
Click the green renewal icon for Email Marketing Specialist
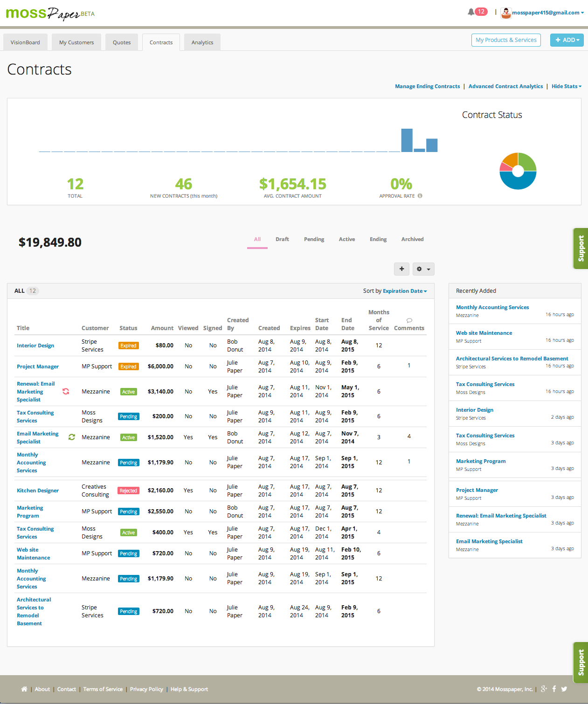click(72, 437)
